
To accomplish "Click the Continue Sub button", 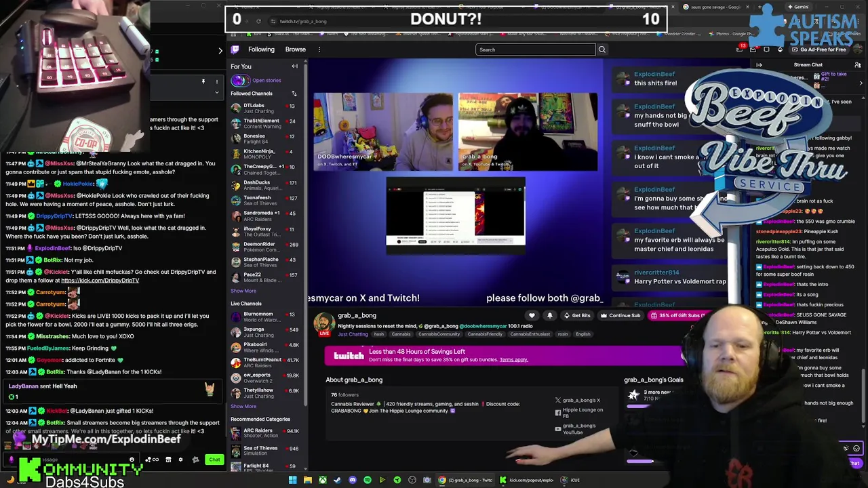I will coord(620,316).
